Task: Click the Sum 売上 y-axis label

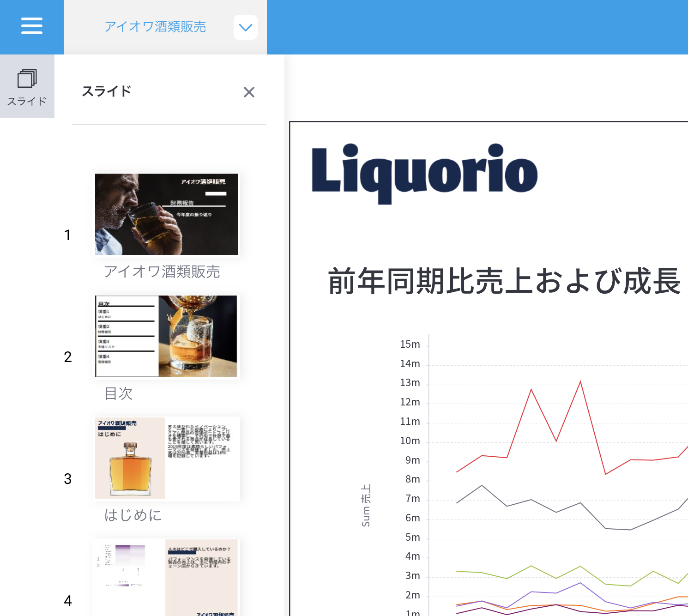Action: (366, 505)
